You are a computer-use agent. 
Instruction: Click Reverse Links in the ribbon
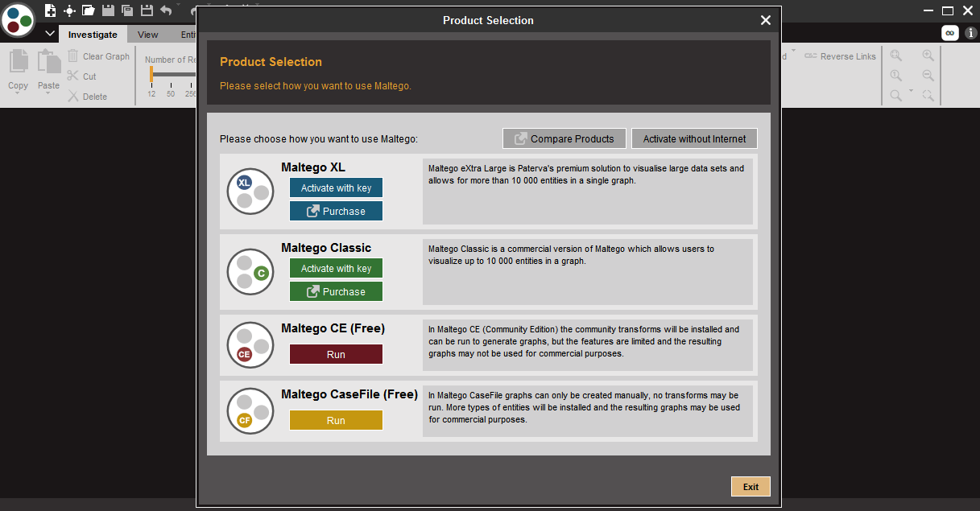[840, 56]
